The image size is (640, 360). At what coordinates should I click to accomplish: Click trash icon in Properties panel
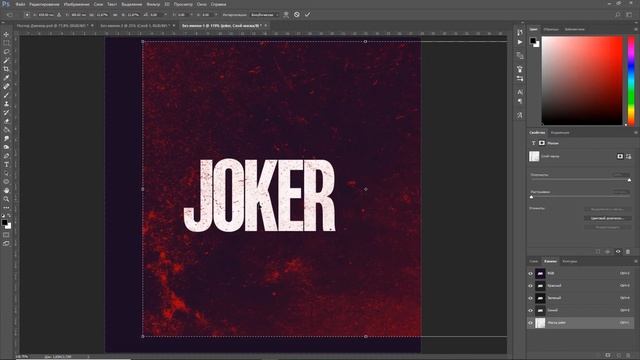(628, 251)
